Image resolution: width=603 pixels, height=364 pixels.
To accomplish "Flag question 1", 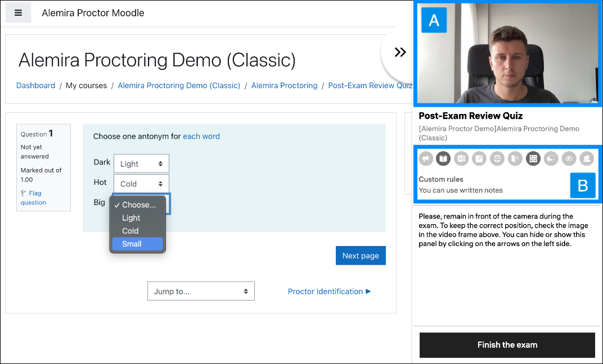I will coord(33,198).
